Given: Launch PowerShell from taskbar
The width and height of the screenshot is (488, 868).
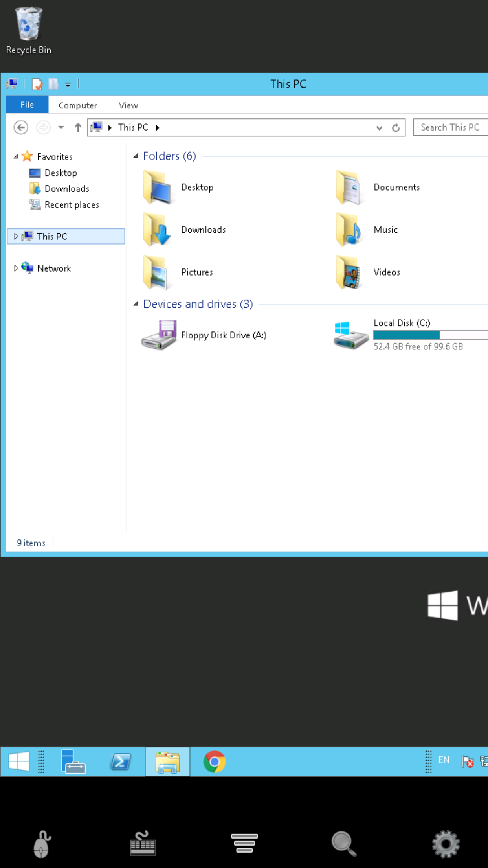Looking at the screenshot, I should (x=120, y=761).
